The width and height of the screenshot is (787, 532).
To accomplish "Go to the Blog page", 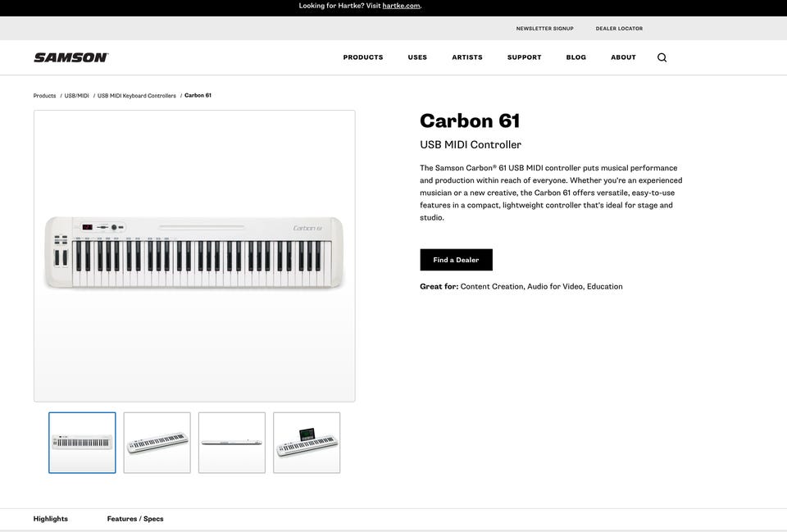I will [x=575, y=57].
